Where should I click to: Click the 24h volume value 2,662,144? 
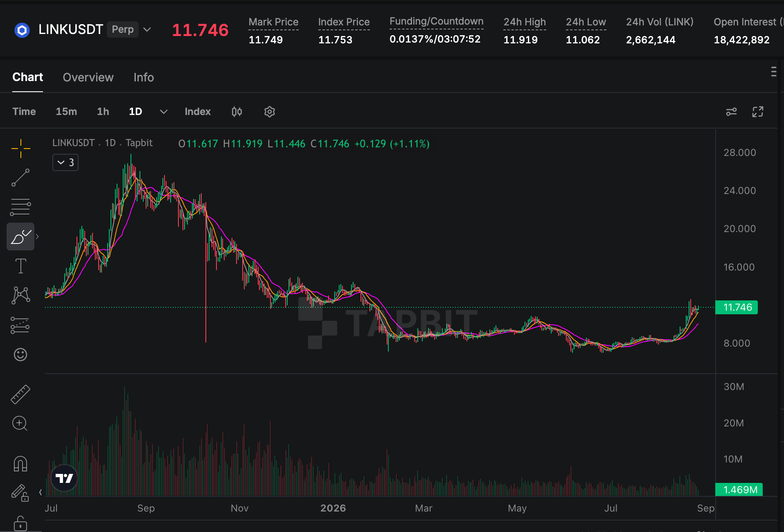pyautogui.click(x=651, y=40)
